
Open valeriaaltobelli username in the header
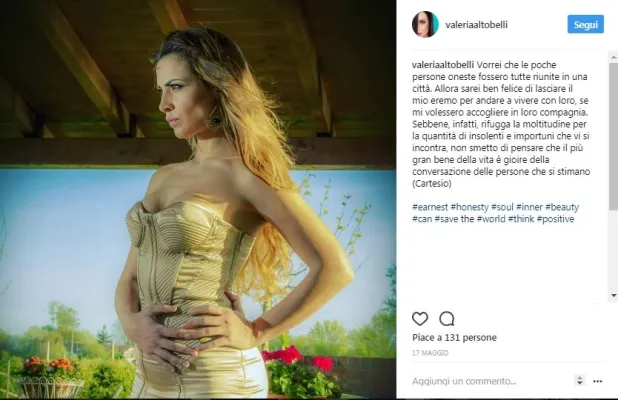point(477,25)
